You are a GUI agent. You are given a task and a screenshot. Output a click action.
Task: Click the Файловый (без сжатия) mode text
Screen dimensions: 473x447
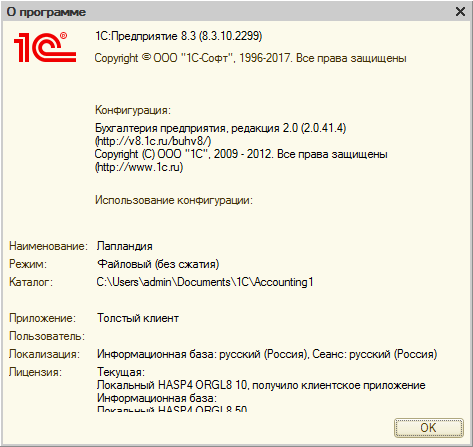[x=158, y=264]
